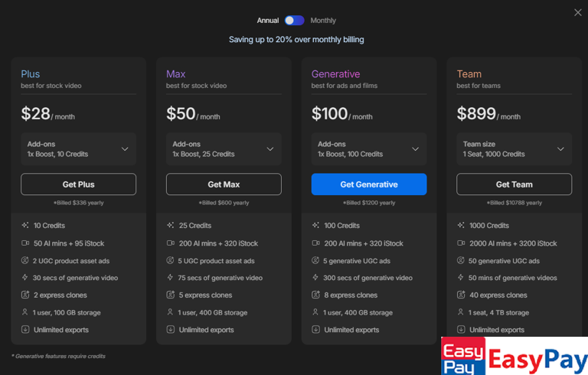
Task: Select the Annual billing label
Action: [x=268, y=21]
